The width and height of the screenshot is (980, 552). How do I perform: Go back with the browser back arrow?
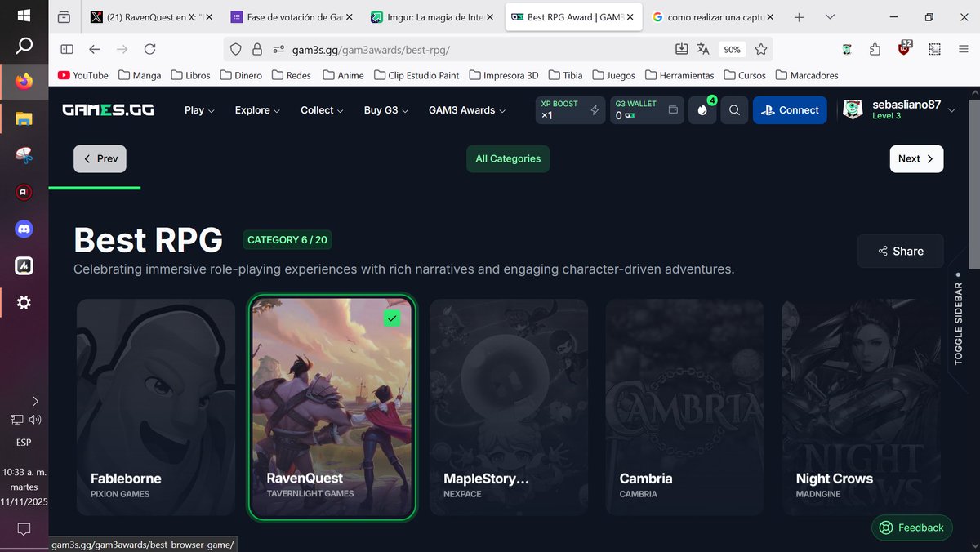coord(95,50)
